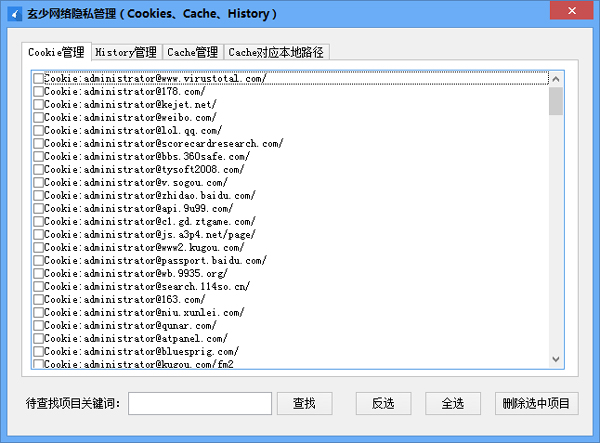The width and height of the screenshot is (600, 443).
Task: Tick the 163.com cookie checkbox
Action: pyautogui.click(x=38, y=300)
